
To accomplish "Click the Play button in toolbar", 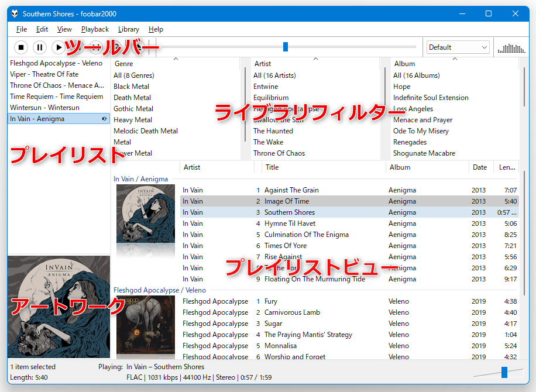I will [x=59, y=47].
